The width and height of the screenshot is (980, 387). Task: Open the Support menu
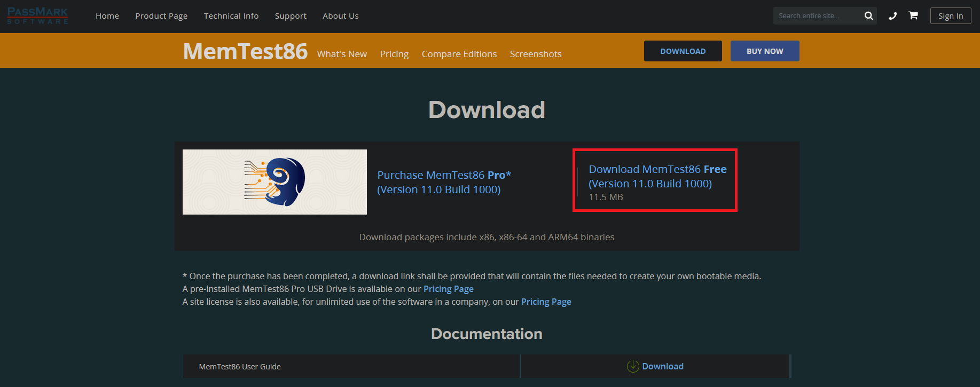point(291,16)
